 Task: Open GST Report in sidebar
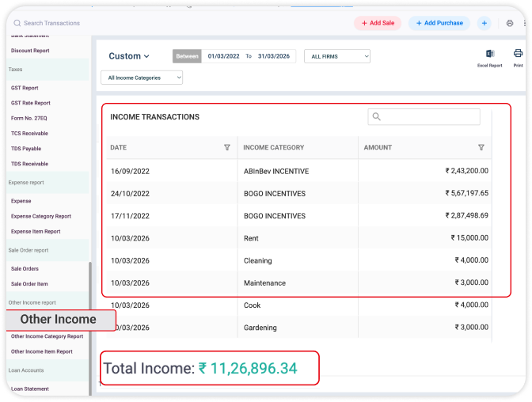(x=25, y=88)
